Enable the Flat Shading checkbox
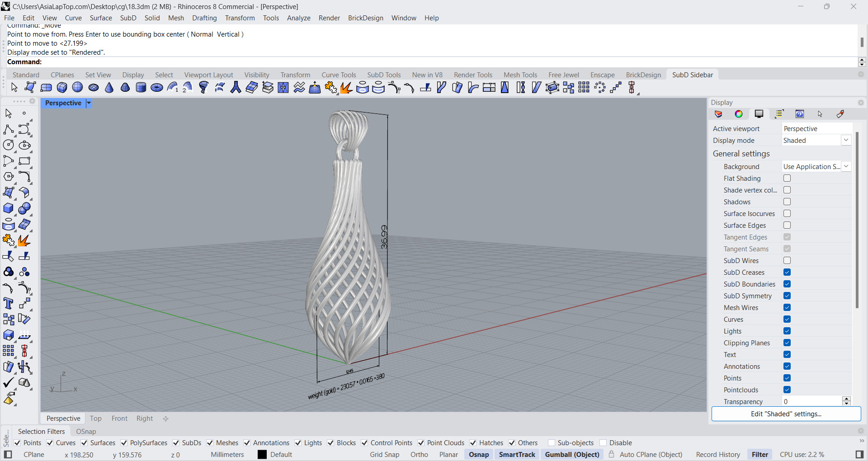The height and width of the screenshot is (461, 868). tap(787, 178)
